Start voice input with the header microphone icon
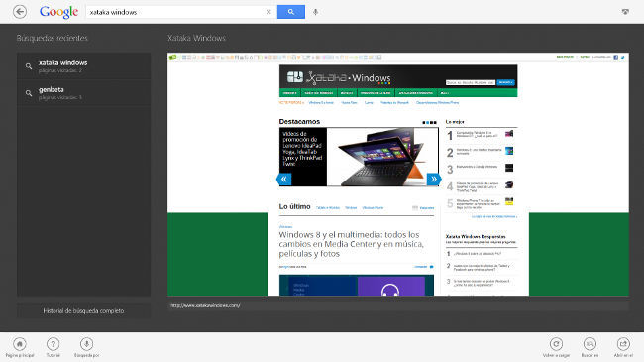This screenshot has width=644, height=362. (315, 12)
